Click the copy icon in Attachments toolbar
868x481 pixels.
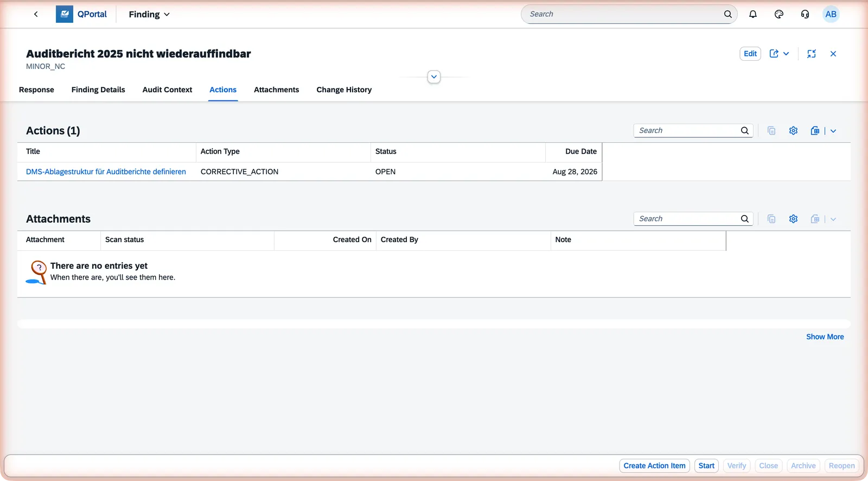click(771, 219)
